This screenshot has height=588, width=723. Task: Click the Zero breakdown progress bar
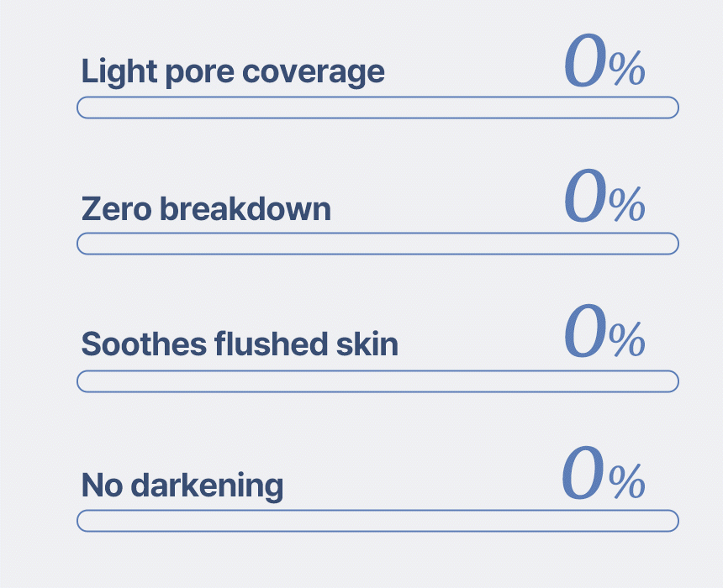pyautogui.click(x=377, y=244)
